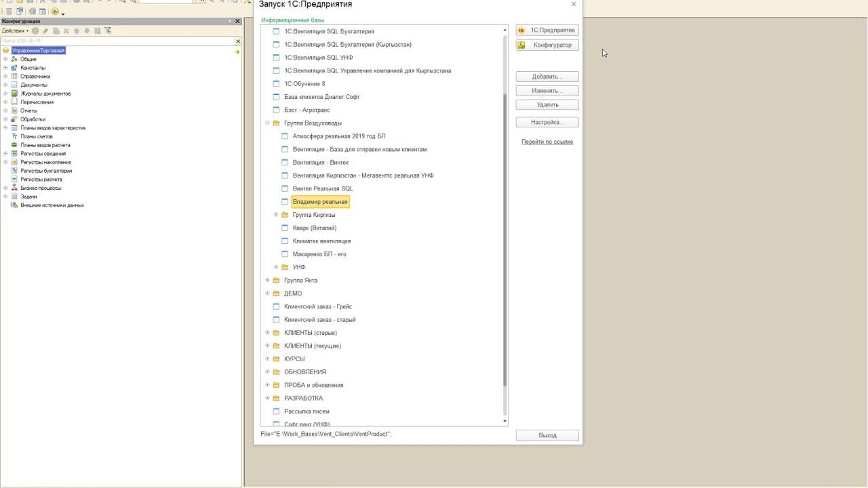Click the Изменить... button
Viewport: 868px width, 488px height.
coord(547,91)
